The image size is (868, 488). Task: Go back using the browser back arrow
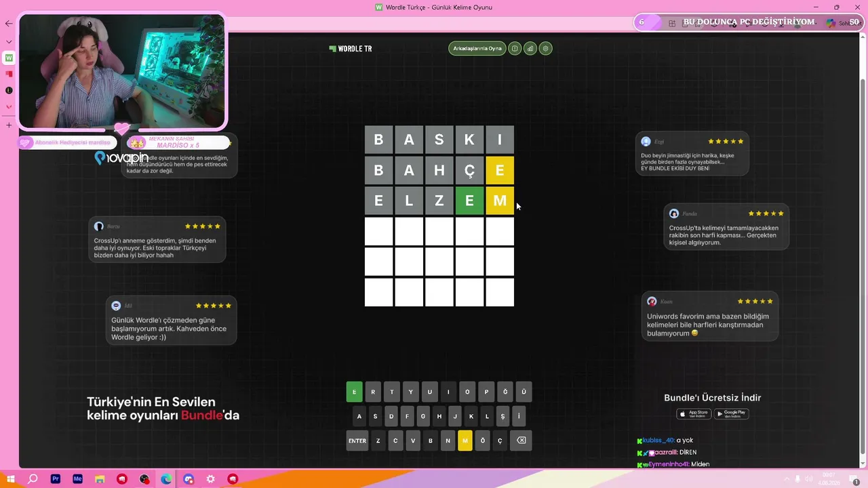pos(9,24)
